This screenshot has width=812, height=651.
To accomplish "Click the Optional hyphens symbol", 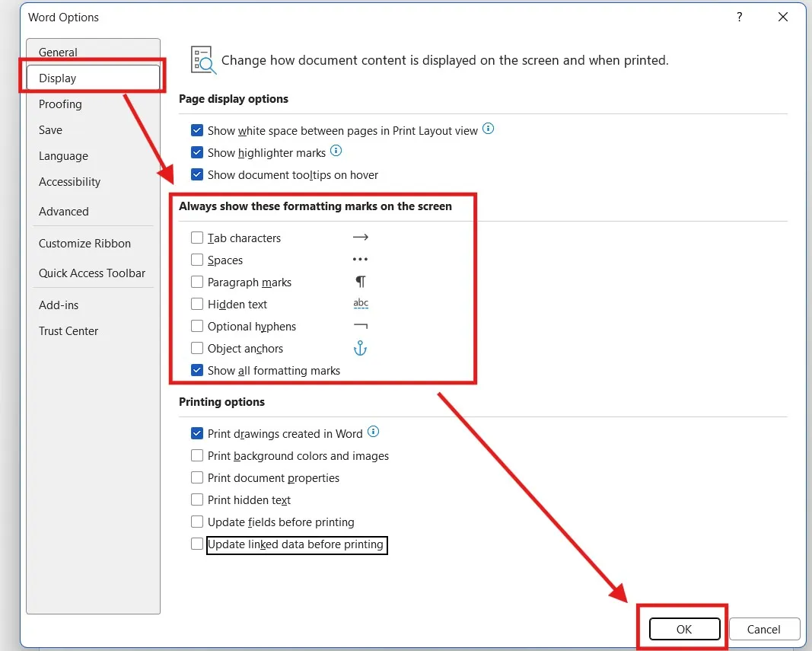I will tap(361, 326).
